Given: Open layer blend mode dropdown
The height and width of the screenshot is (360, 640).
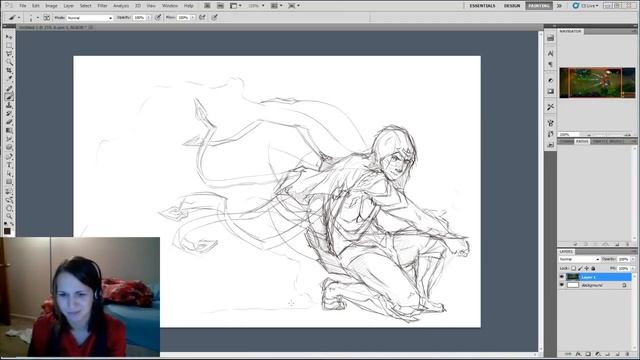Looking at the screenshot, I should tap(579, 259).
